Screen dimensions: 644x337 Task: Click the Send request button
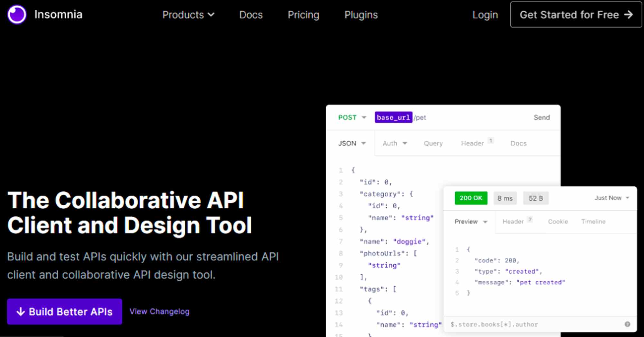542,117
